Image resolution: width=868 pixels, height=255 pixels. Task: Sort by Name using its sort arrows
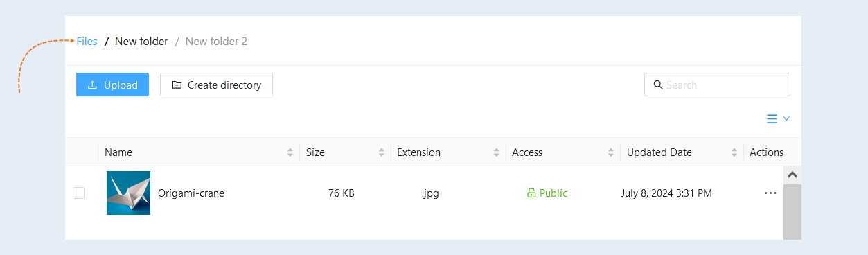[290, 152]
